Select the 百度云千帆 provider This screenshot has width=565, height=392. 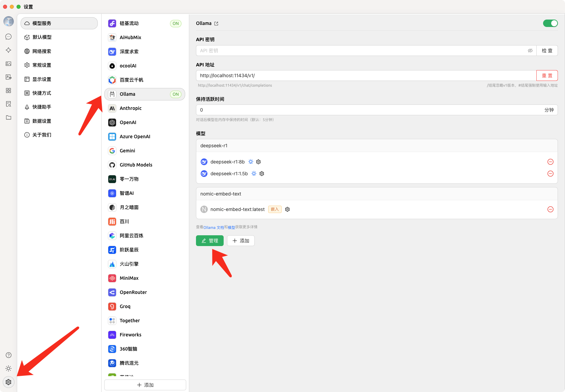145,80
